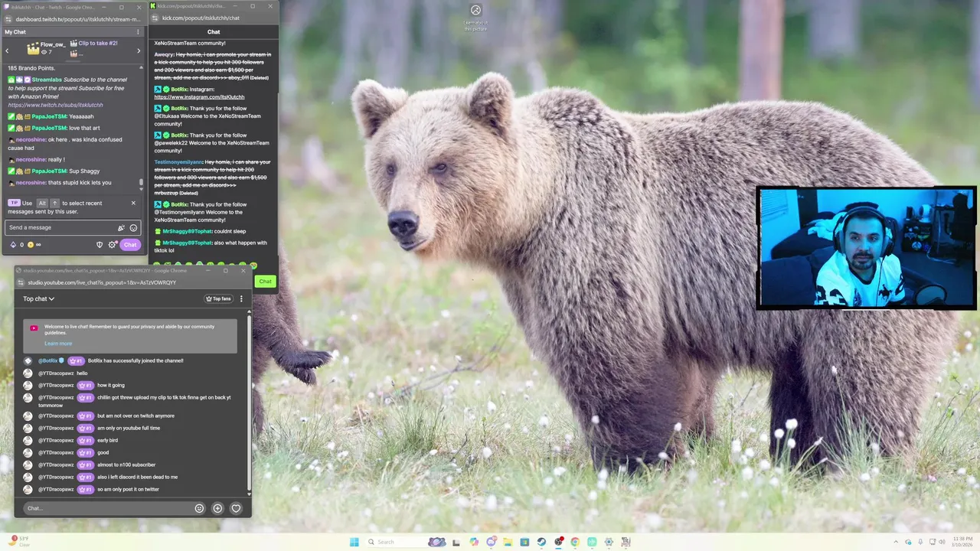The height and width of the screenshot is (551, 980).
Task: Open Twitch celebration/hype icon in message box
Action: point(121,227)
